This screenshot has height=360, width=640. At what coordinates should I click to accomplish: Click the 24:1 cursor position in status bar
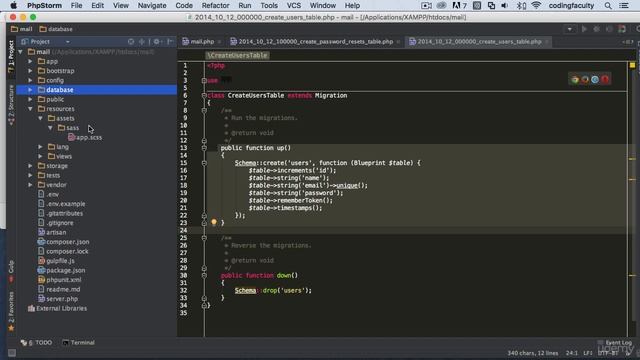(x=572, y=353)
